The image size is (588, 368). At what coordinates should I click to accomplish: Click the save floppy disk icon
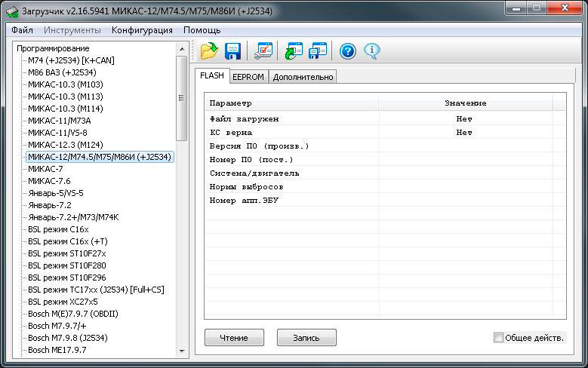pyautogui.click(x=232, y=51)
